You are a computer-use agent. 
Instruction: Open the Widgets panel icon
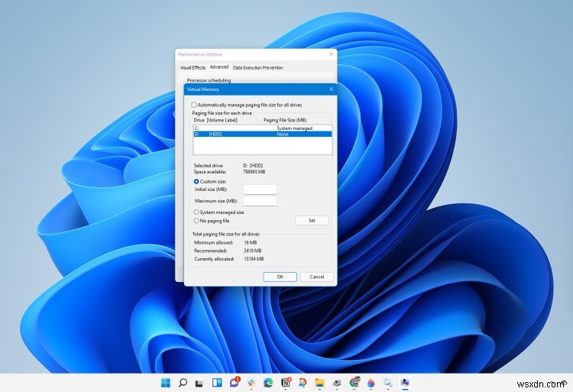tap(217, 383)
